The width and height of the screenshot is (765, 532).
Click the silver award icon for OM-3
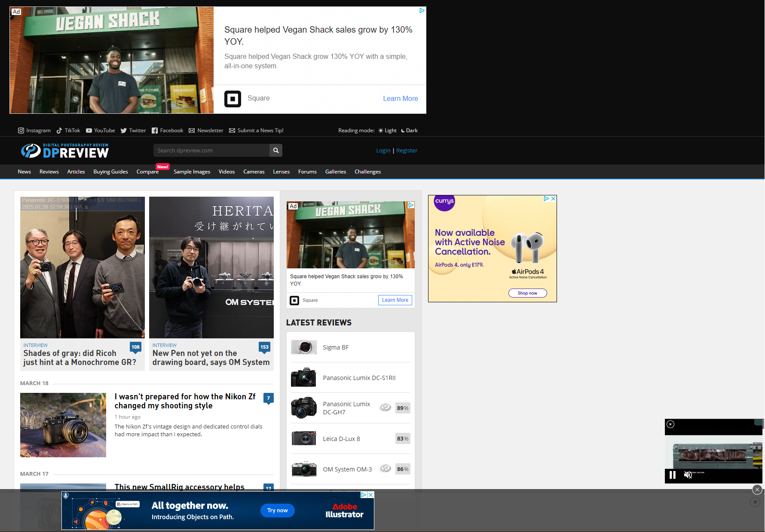click(385, 468)
